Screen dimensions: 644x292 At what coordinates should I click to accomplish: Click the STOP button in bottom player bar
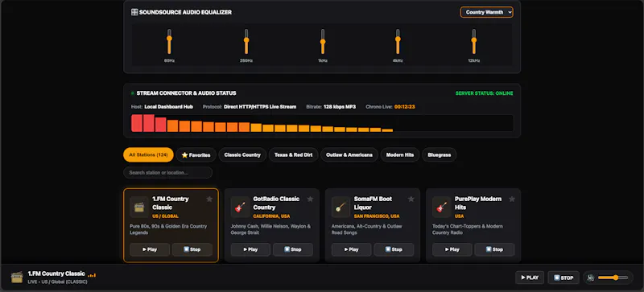[563, 278]
